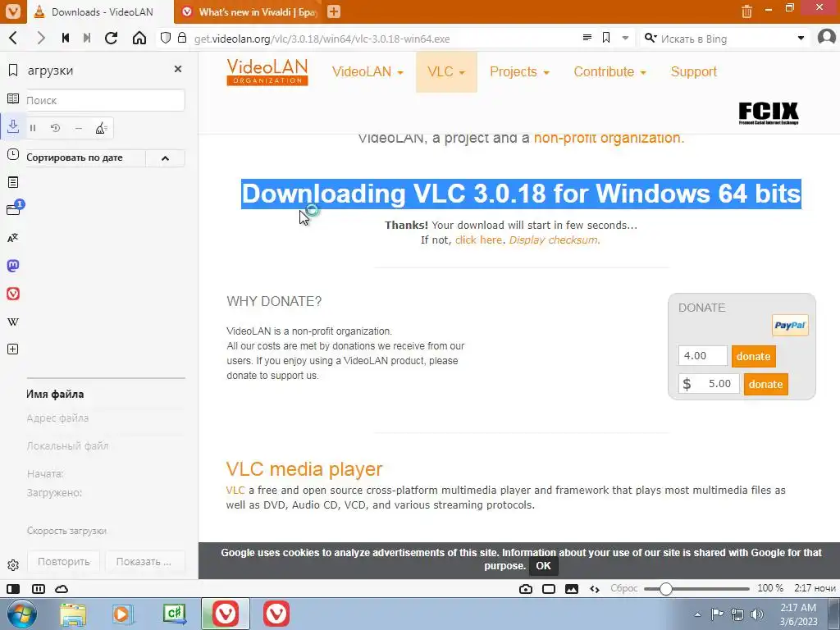The width and height of the screenshot is (840, 630).
Task: Open Translate panel in sidebar
Action: coord(13,238)
